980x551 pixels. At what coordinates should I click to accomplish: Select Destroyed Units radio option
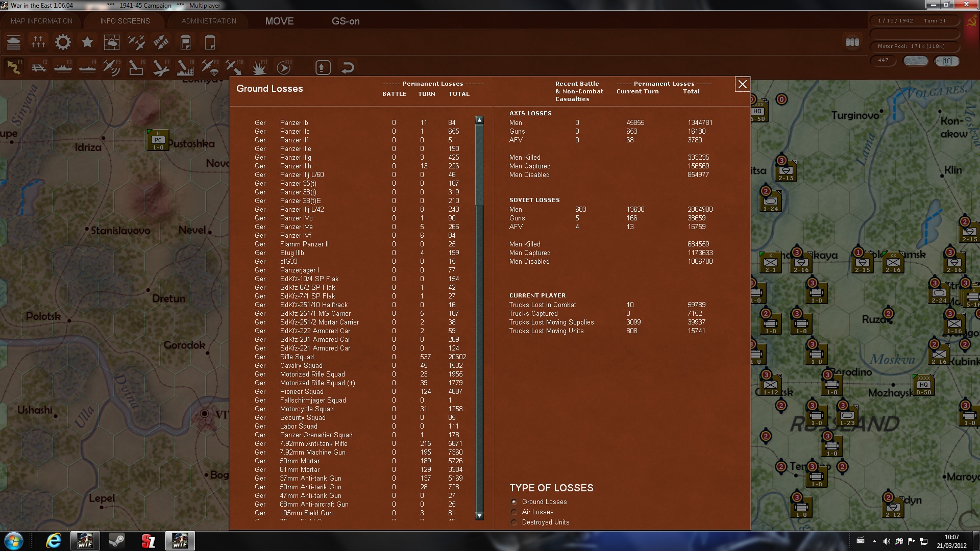point(514,522)
